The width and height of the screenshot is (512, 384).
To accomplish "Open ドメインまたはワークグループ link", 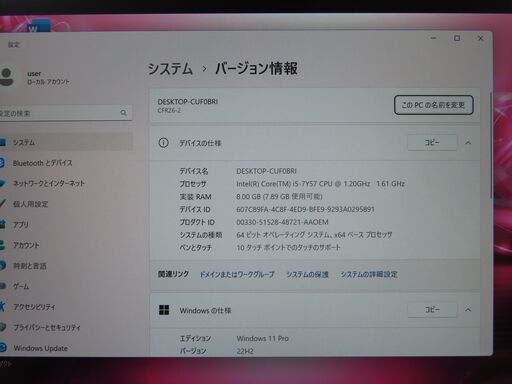I will [237, 274].
